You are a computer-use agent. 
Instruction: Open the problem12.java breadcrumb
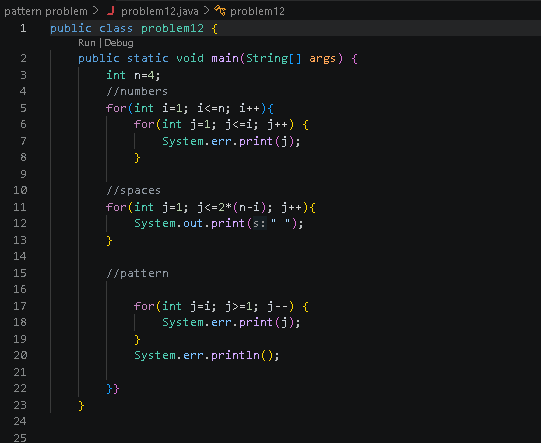click(x=160, y=11)
